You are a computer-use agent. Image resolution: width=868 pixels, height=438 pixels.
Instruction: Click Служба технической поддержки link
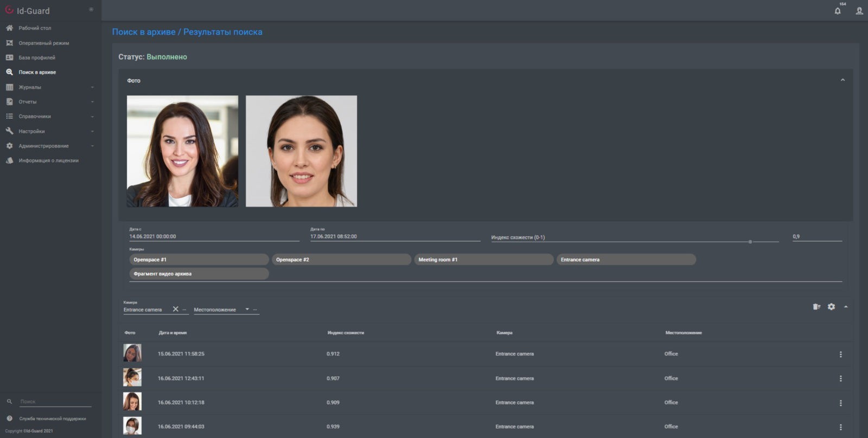[x=53, y=418]
